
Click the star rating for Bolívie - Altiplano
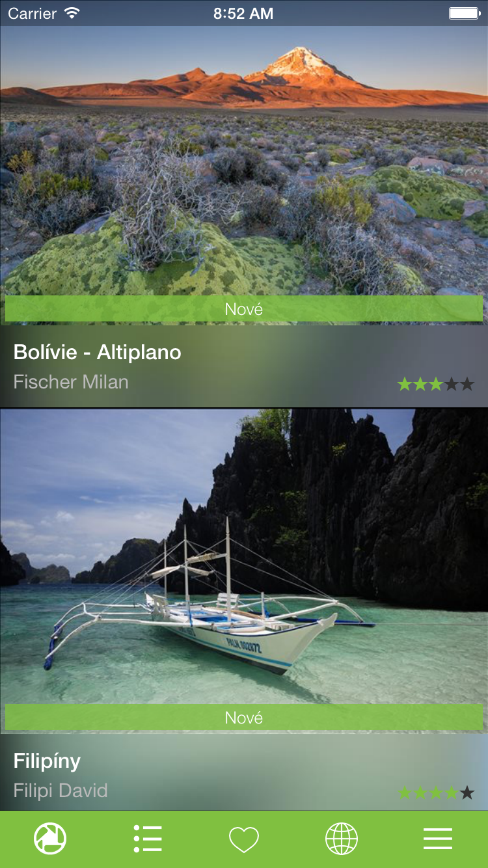pos(436,384)
